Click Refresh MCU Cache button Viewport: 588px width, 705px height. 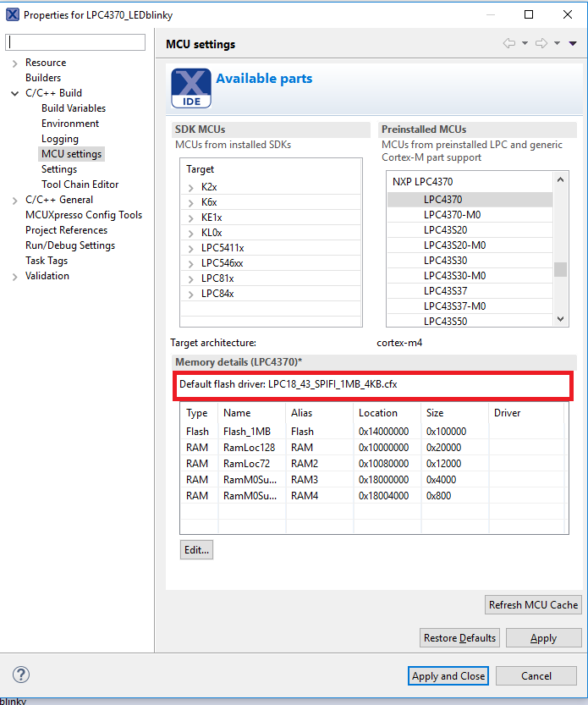533,605
